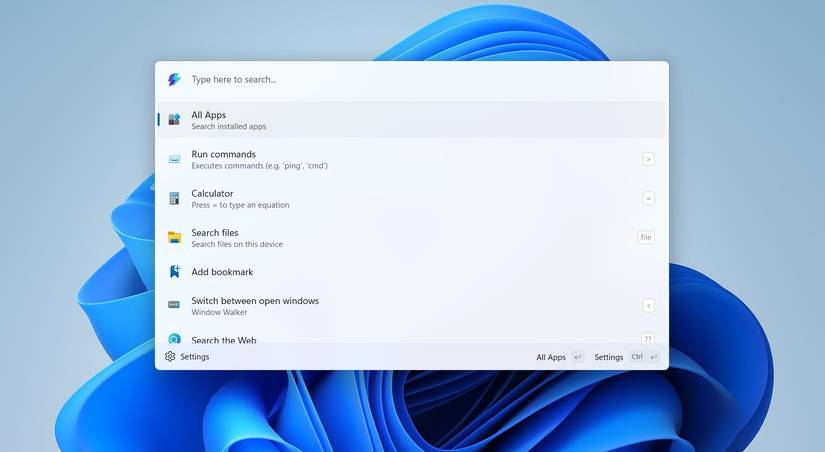Click the '<' alias badge for Window Walker
Image resolution: width=825 pixels, height=452 pixels.
[x=649, y=306]
